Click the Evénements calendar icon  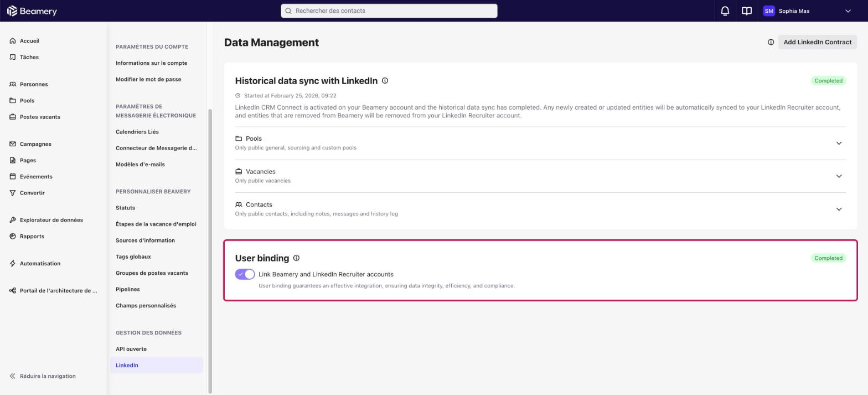(13, 177)
